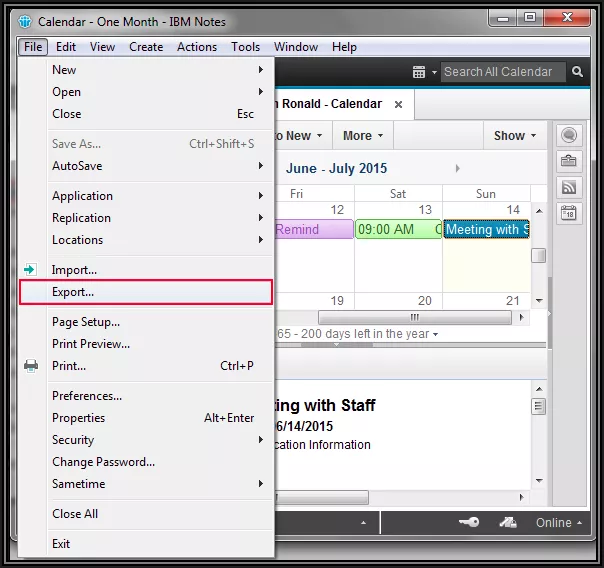604x568 pixels.
Task: Click calendar horizontal scrollbar right arrow
Action: pyautogui.click(x=522, y=317)
